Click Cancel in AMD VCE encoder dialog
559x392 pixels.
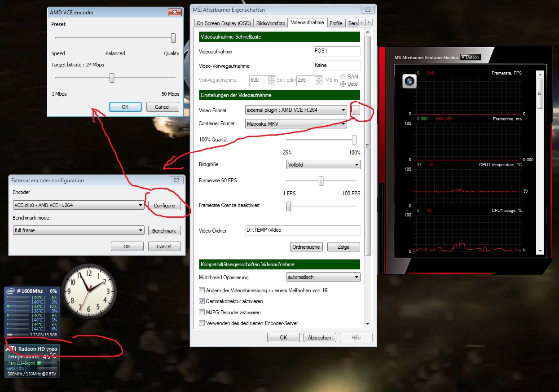pyautogui.click(x=163, y=107)
